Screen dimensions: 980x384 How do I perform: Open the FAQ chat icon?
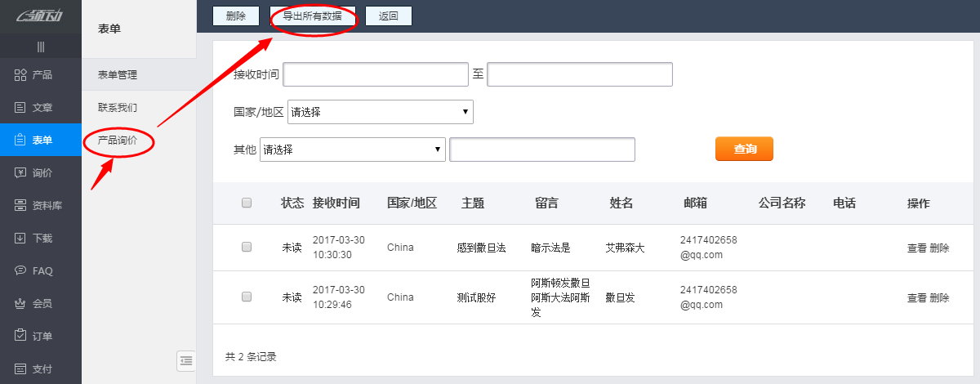pyautogui.click(x=21, y=270)
